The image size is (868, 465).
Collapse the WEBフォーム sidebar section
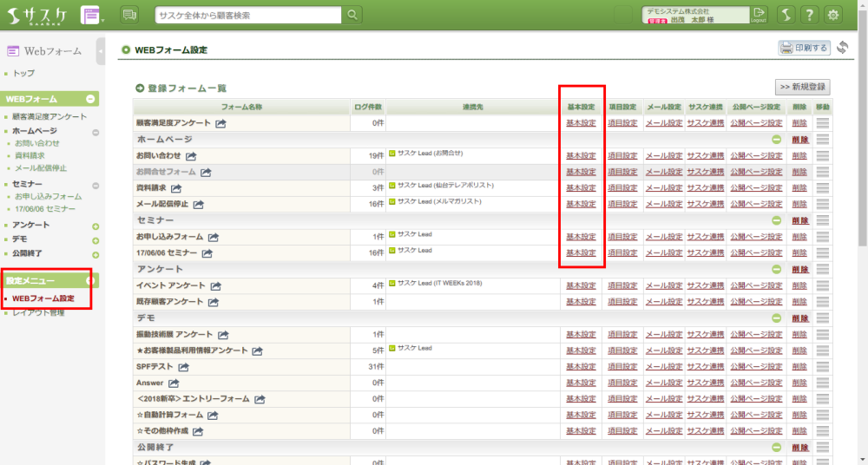coord(90,99)
